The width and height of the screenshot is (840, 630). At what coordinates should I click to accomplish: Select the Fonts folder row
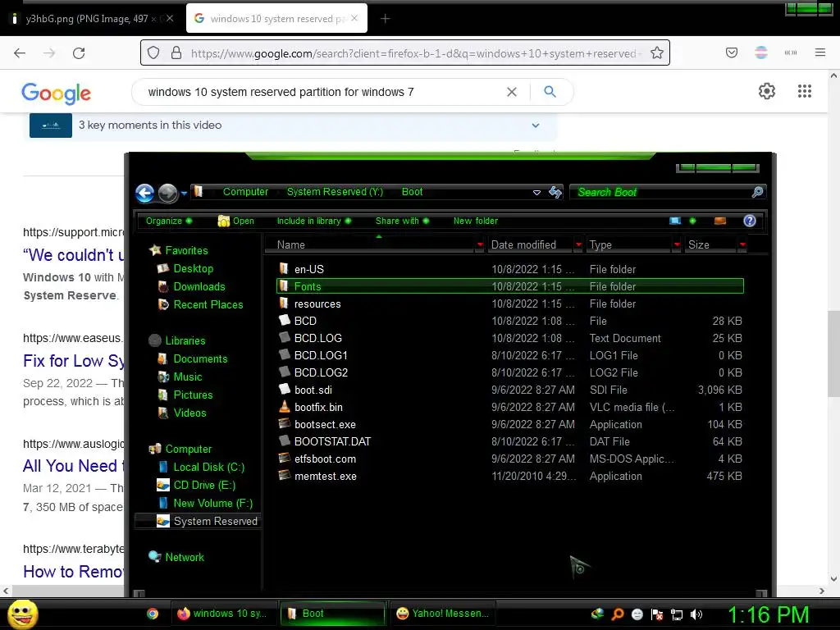tap(510, 286)
